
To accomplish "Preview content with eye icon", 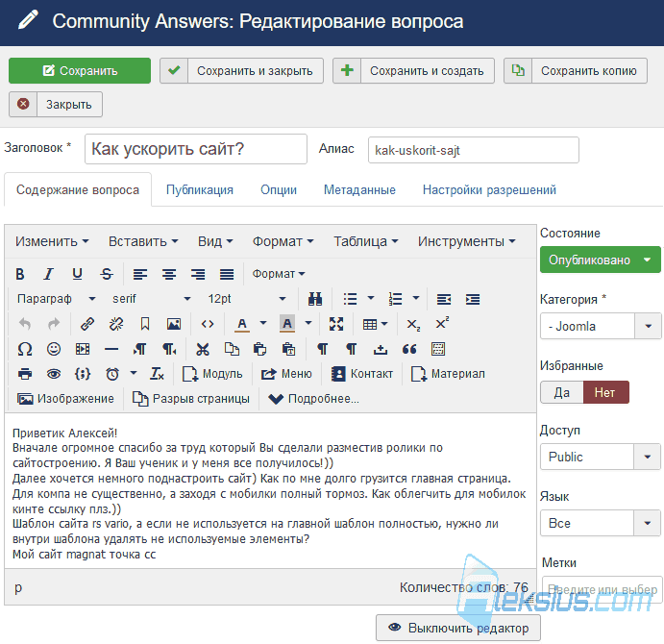I will 54,374.
